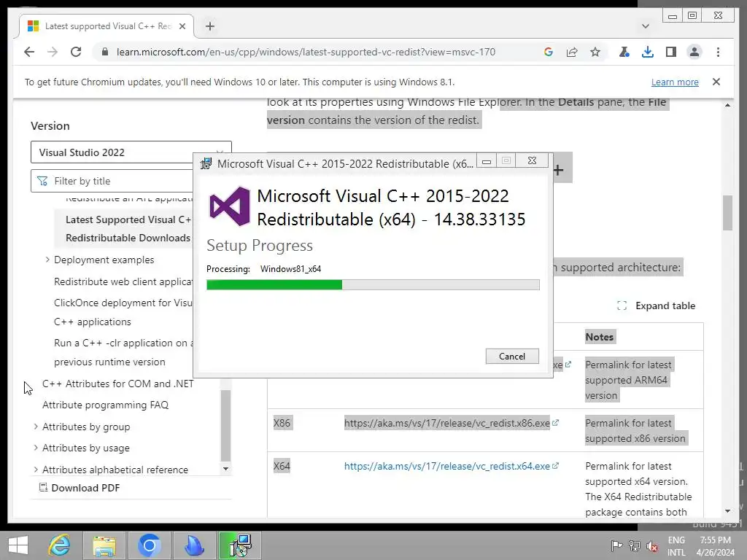Click the page scrollbar down arrow
The width and height of the screenshot is (747, 560).
(727, 511)
